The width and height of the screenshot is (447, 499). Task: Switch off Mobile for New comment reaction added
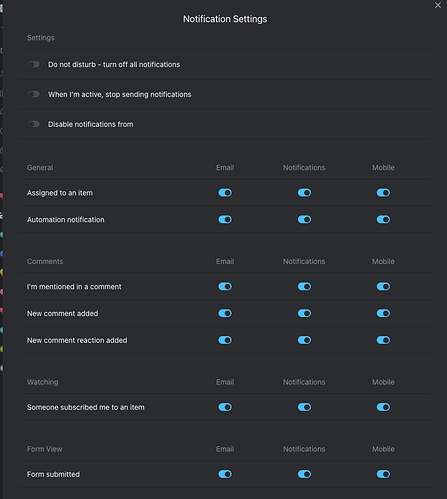[383, 340]
